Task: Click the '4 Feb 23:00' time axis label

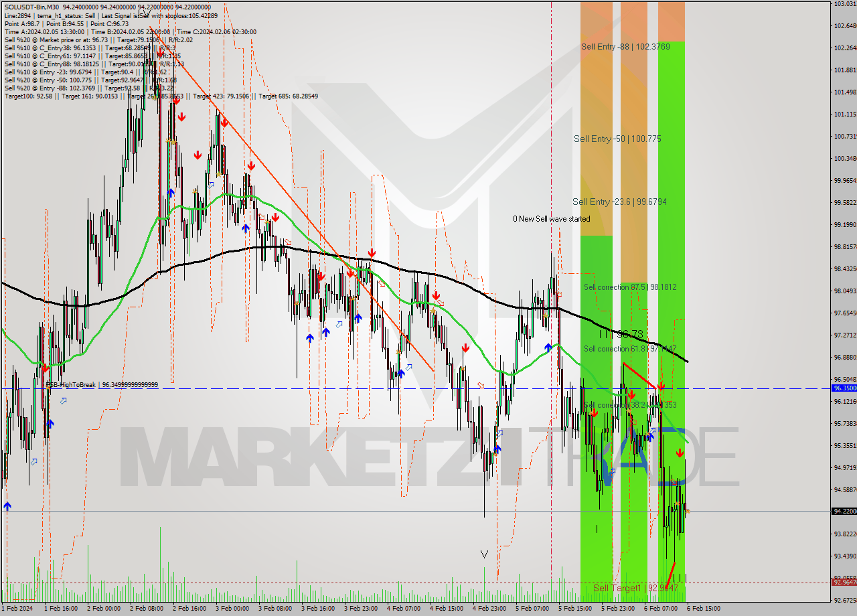Action: point(489,609)
